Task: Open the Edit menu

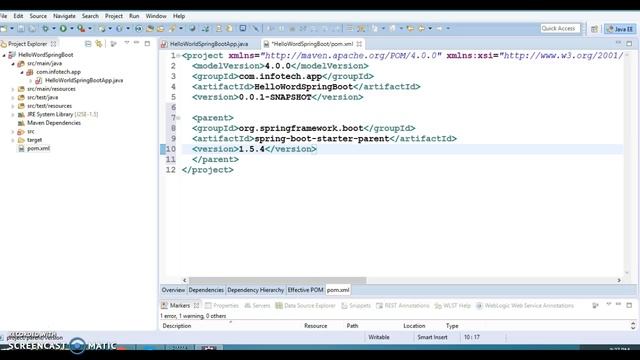Action: click(18, 16)
